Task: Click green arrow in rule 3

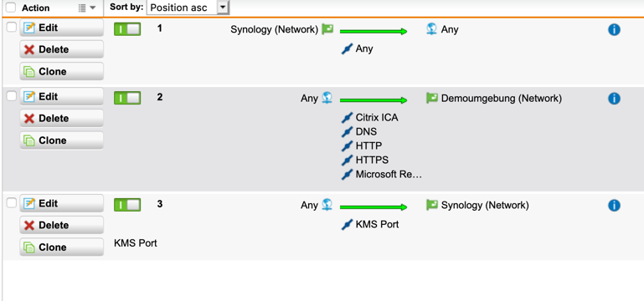Action: pyautogui.click(x=374, y=207)
